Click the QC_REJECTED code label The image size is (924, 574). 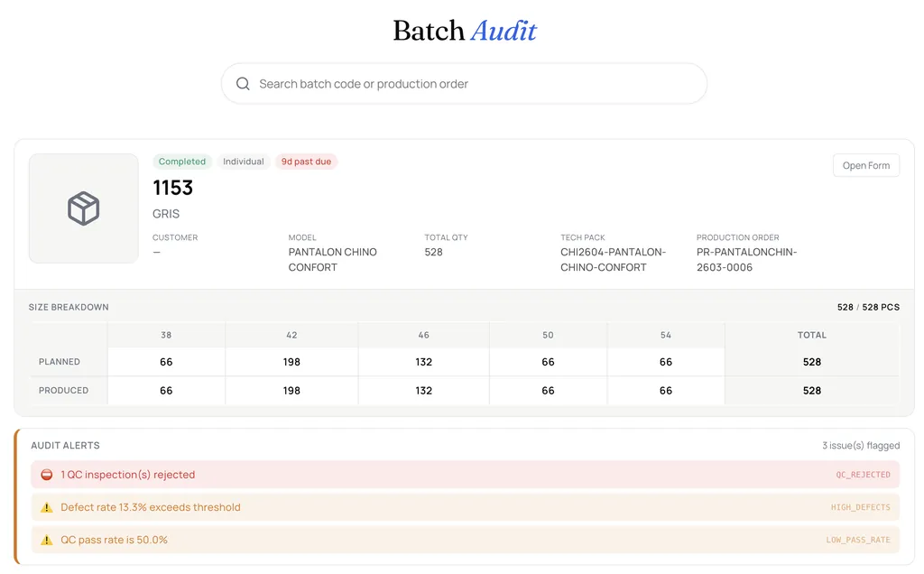point(863,475)
